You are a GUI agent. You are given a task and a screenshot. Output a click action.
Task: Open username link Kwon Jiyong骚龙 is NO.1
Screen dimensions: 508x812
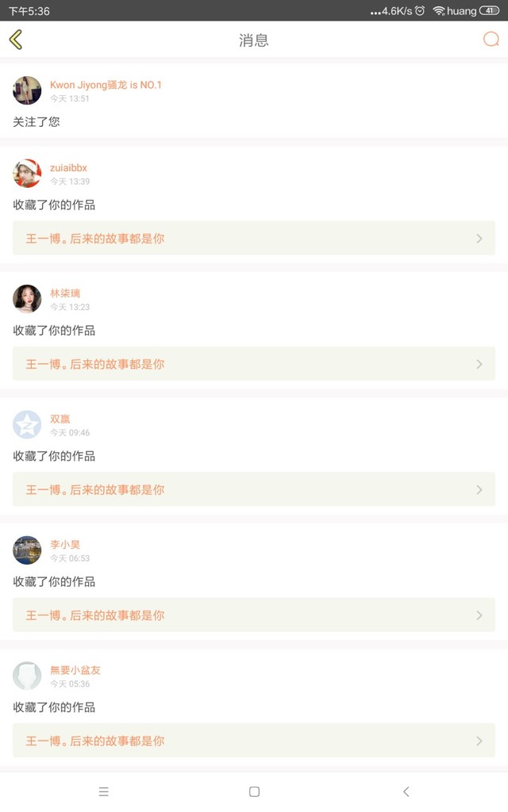[x=106, y=85]
